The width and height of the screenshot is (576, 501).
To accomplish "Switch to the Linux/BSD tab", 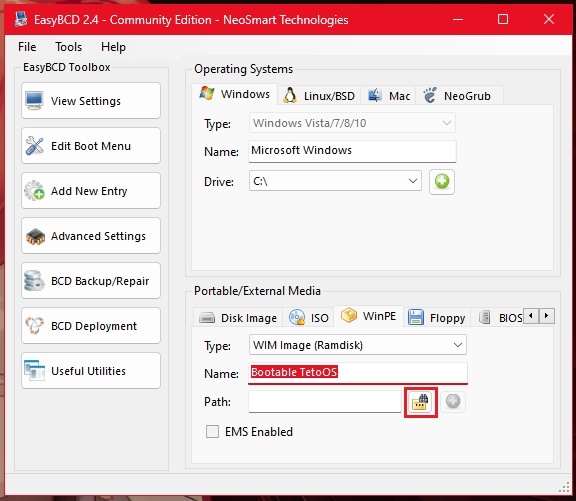I will pos(319,96).
